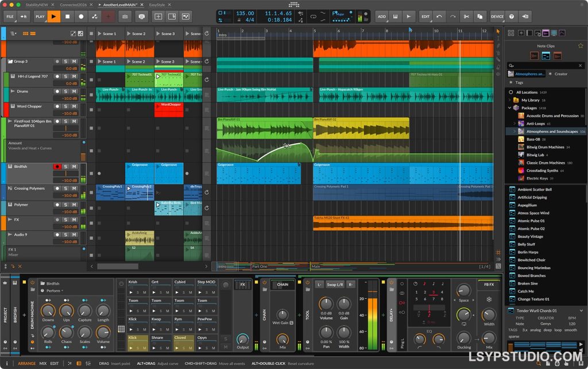Open the FILE menu
588x369 pixels.
[10, 16]
